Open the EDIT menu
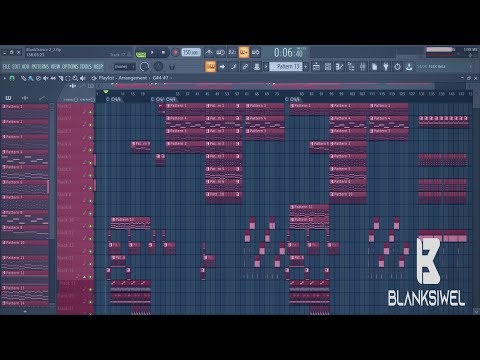Viewport: 480px width, 360px height. [16, 66]
